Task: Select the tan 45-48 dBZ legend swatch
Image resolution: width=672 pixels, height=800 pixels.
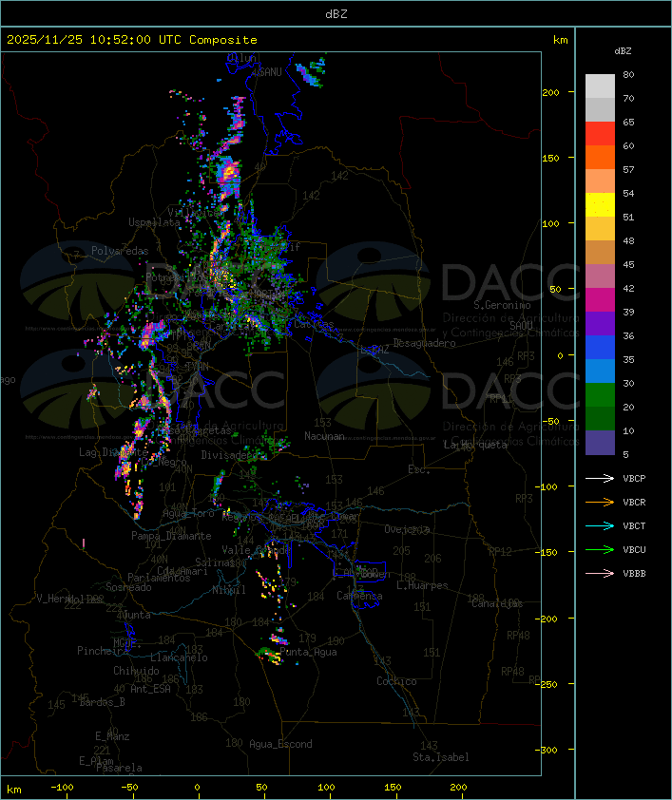Action: tap(600, 252)
